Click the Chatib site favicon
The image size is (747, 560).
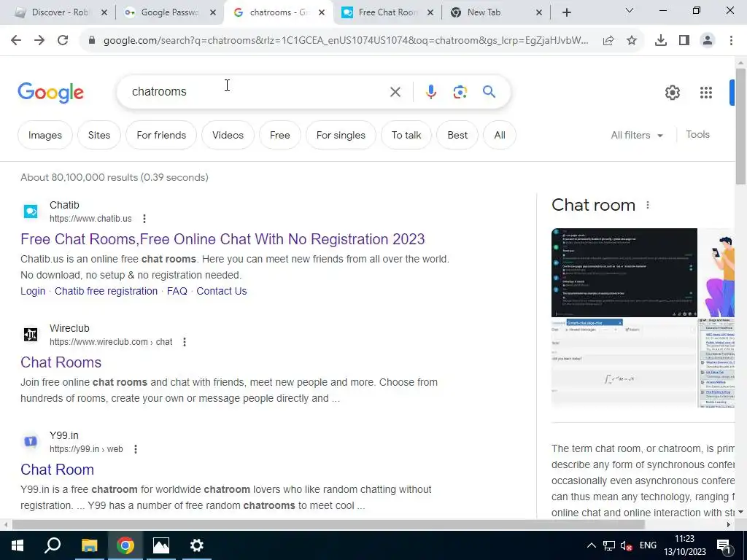31,211
